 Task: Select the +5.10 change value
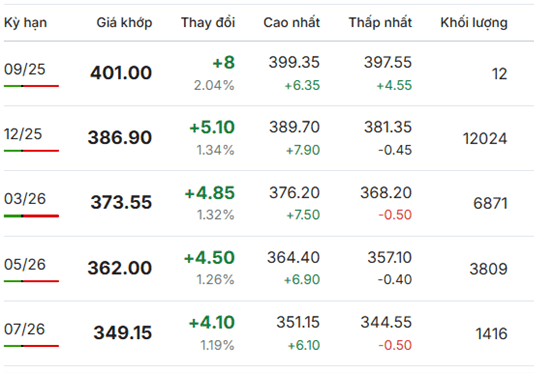pos(212,127)
